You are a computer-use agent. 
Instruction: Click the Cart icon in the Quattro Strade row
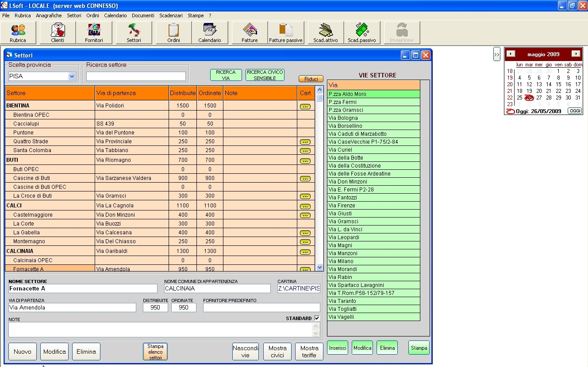[305, 142]
